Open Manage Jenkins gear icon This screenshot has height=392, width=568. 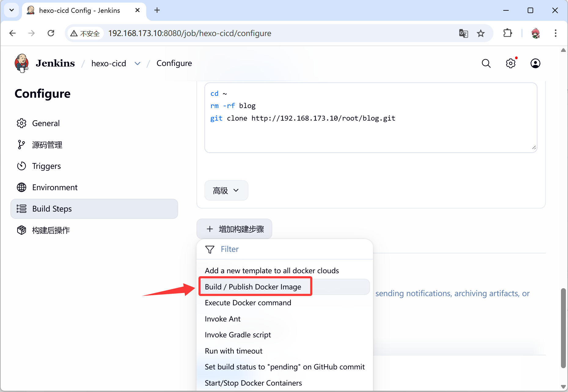click(x=511, y=63)
